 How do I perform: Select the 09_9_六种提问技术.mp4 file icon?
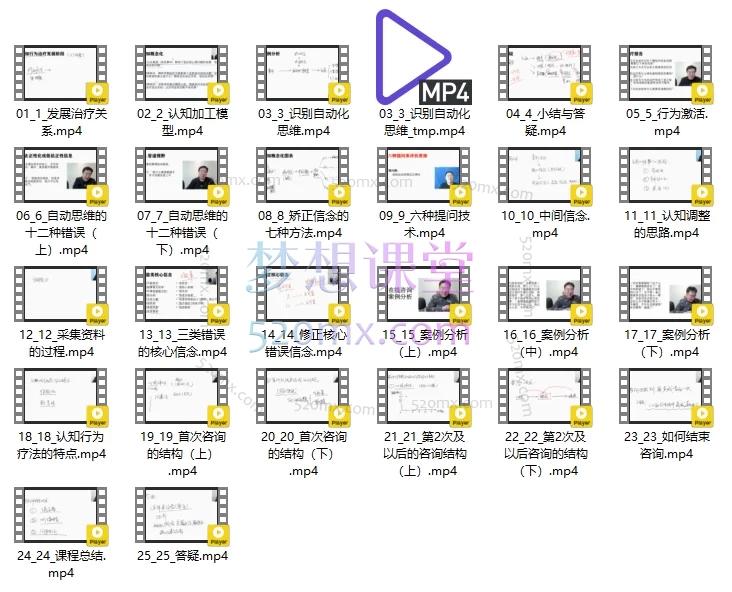424,178
